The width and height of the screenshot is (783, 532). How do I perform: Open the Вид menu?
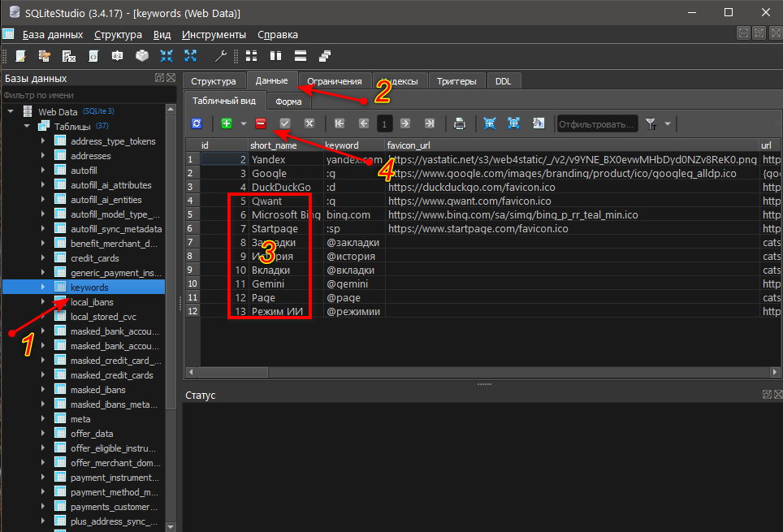pos(162,34)
